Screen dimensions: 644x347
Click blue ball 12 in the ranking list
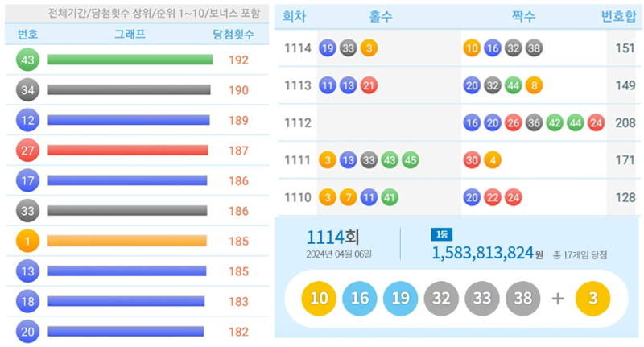click(27, 120)
